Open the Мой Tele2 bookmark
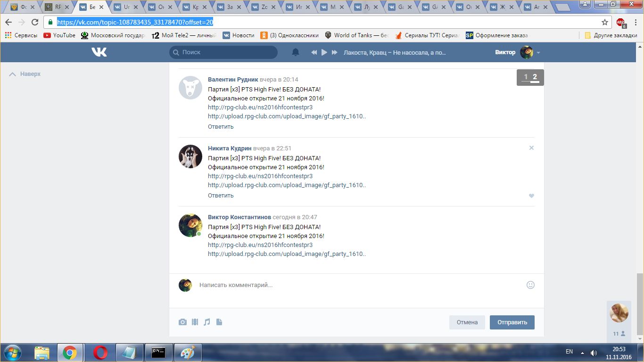This screenshot has width=644, height=362. pos(184,35)
